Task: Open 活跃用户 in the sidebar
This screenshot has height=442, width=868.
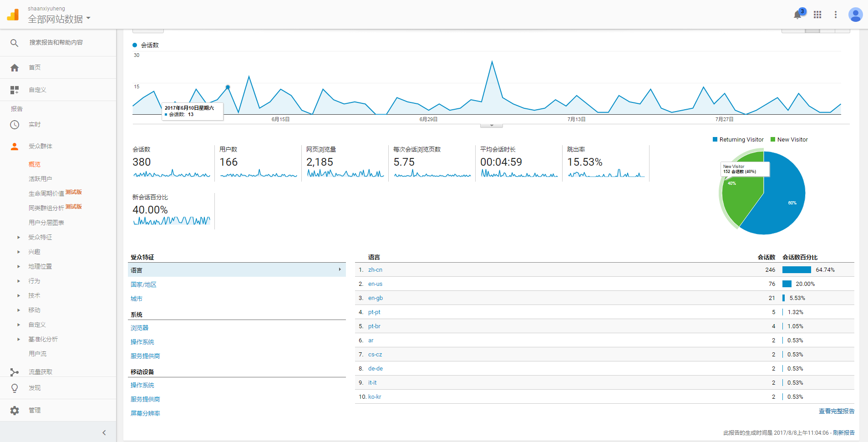Action: pyautogui.click(x=40, y=179)
